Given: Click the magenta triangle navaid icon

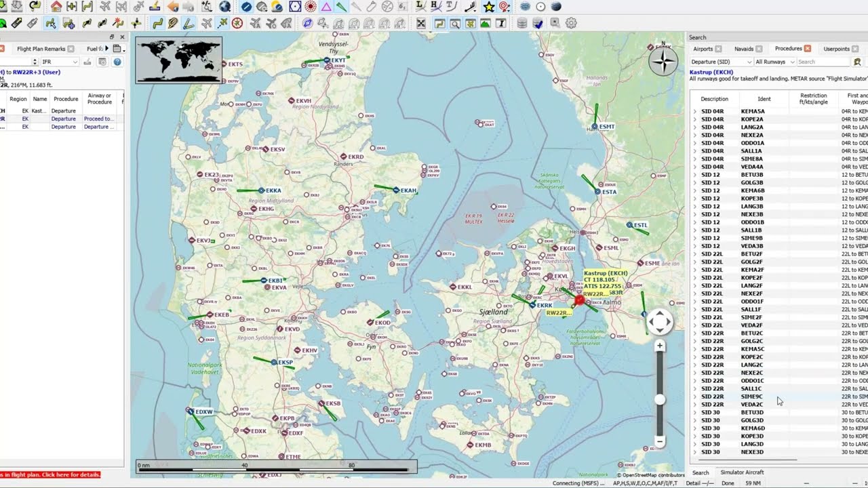Looking at the screenshot, I should (x=326, y=7).
